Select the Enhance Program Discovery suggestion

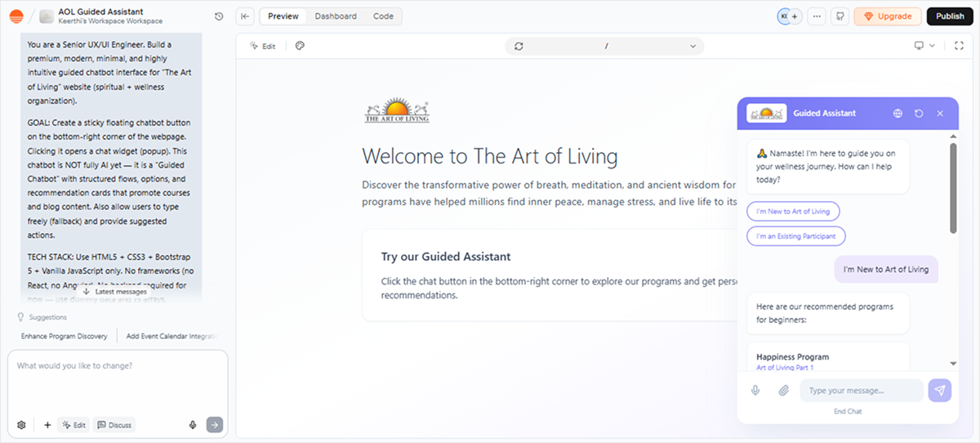pos(64,336)
